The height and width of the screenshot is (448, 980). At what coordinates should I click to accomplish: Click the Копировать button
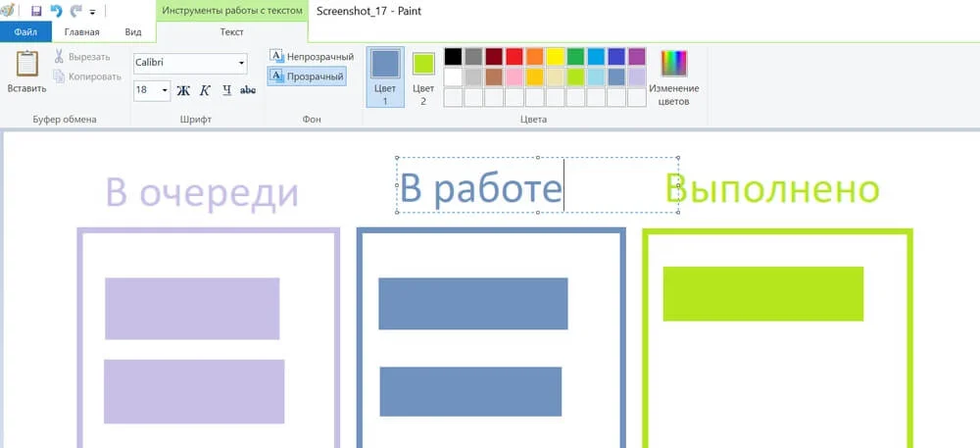click(87, 76)
